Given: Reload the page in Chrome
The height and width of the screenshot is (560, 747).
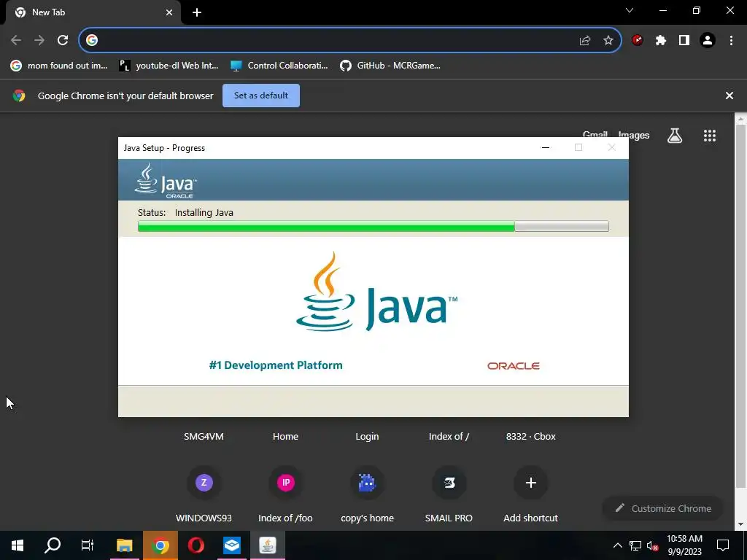Looking at the screenshot, I should [x=63, y=41].
